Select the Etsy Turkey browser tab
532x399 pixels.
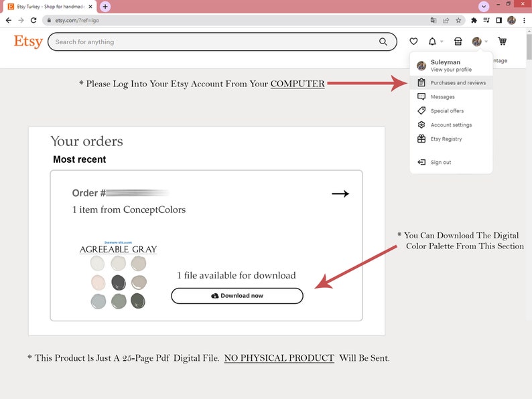tap(50, 7)
